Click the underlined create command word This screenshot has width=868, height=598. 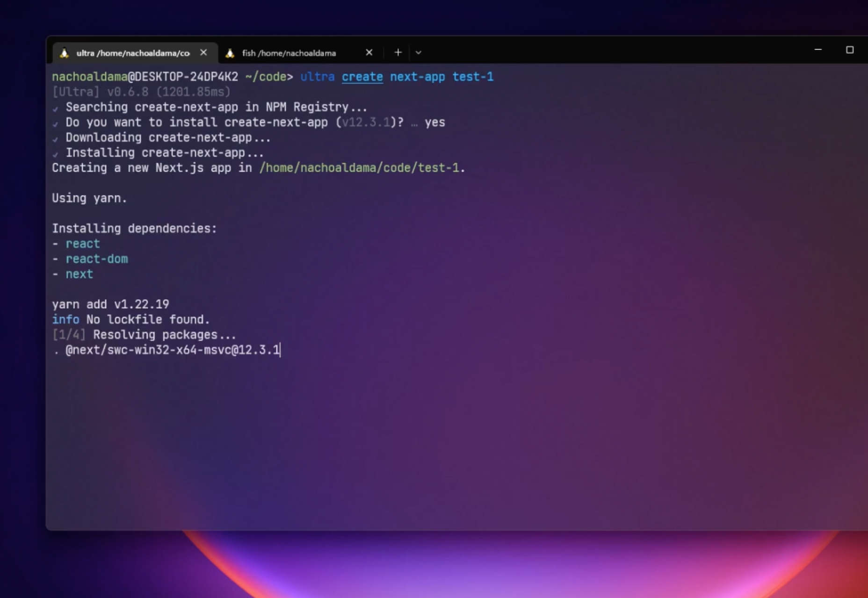tap(362, 77)
